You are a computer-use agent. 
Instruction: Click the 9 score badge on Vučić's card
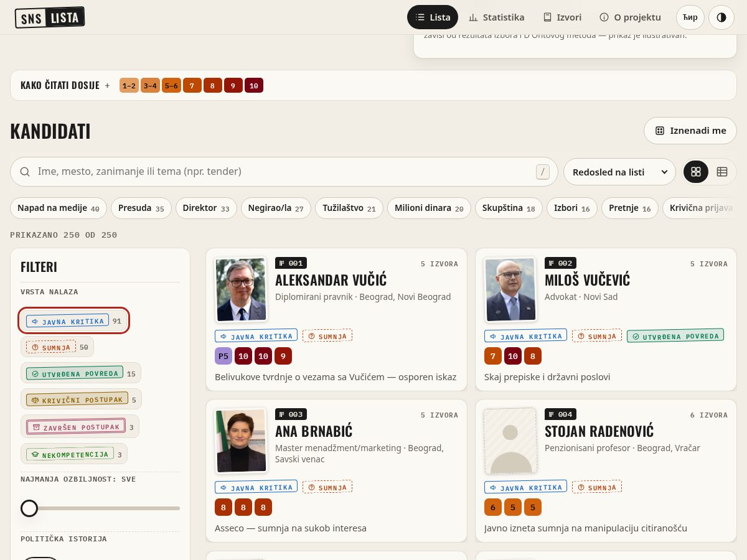tap(283, 356)
